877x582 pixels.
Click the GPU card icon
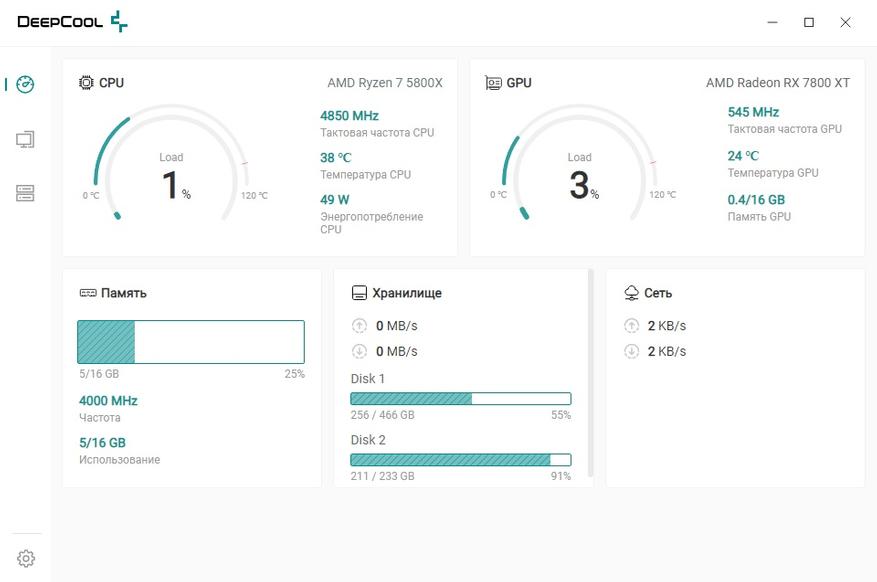493,83
